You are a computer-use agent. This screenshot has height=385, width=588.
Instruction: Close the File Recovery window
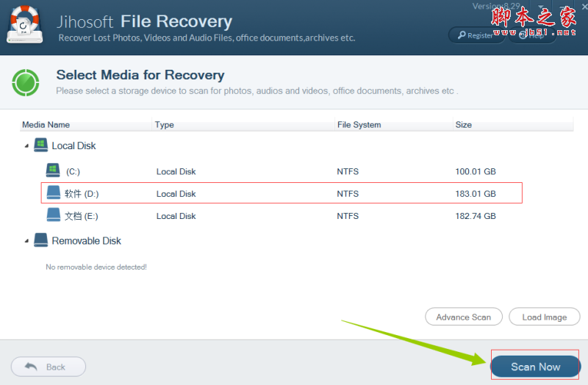pos(584,7)
